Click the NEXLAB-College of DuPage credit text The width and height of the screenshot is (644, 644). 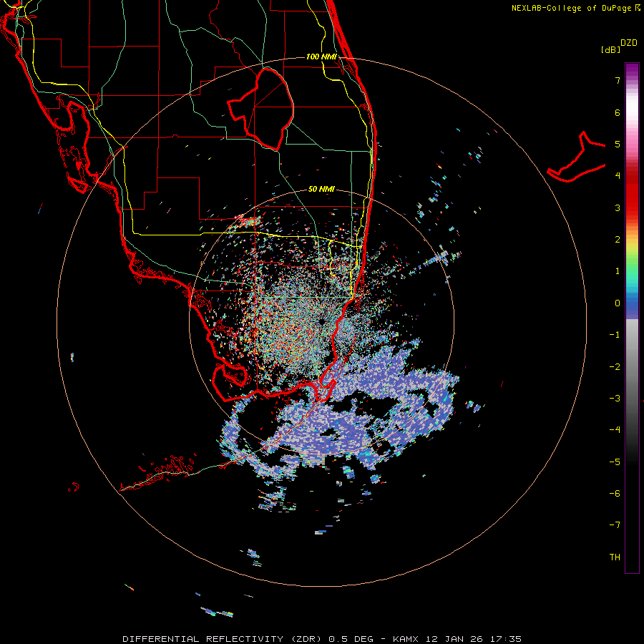[x=571, y=8]
